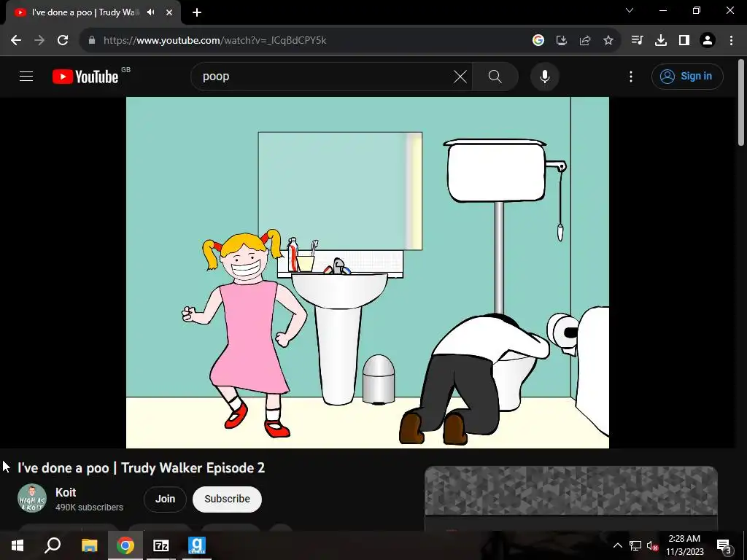Image resolution: width=747 pixels, height=560 pixels.
Task: Open Chrome downloads icon
Action: click(661, 41)
